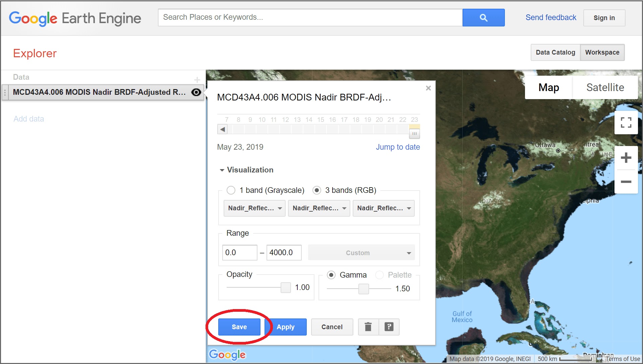The height and width of the screenshot is (364, 643).
Task: Click the 500 km map scale
Action: point(565,359)
